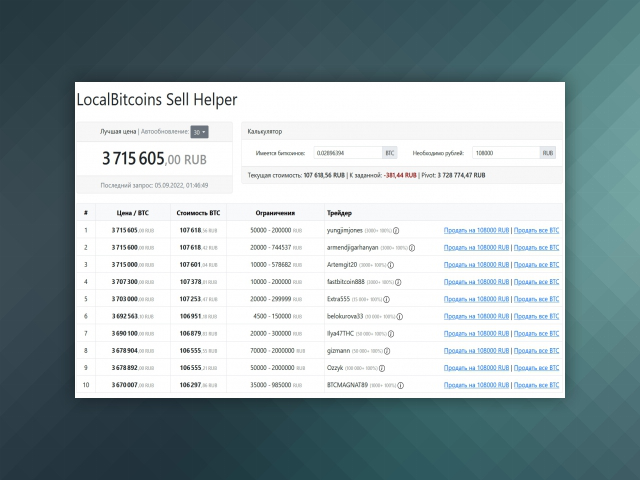Click price cell 3 692 563 in row 6
Screen dimensions: 640x480
133,316
